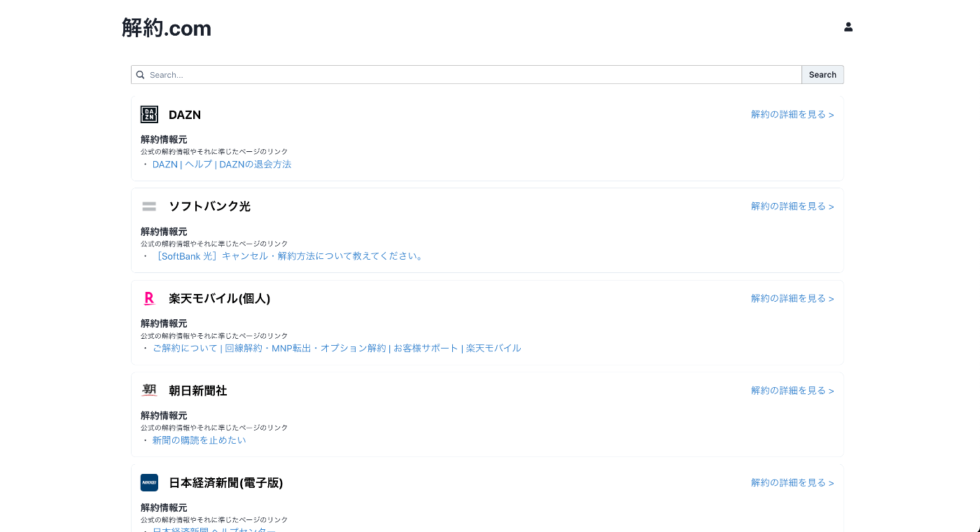
Task: Open 楽天モバイル ご解約について link
Action: [337, 348]
